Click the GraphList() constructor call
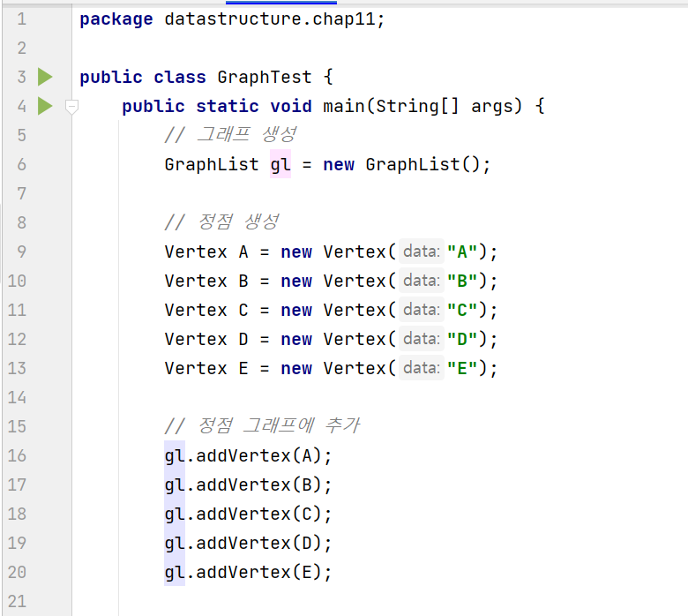This screenshot has height=616, width=688. click(x=423, y=164)
